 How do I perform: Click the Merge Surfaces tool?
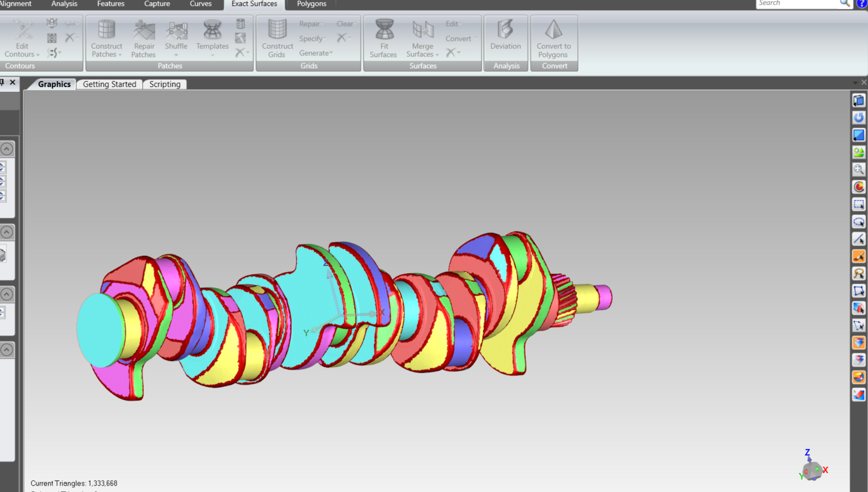tap(423, 39)
